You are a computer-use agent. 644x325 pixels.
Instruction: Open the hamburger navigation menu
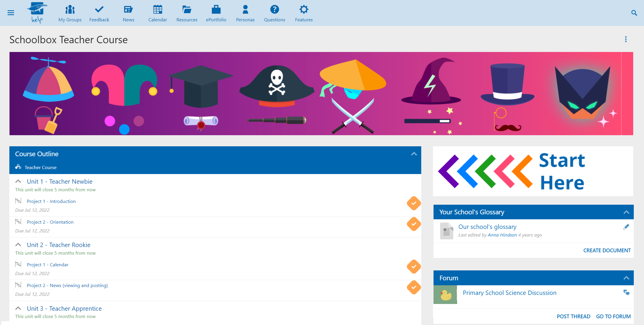point(11,13)
